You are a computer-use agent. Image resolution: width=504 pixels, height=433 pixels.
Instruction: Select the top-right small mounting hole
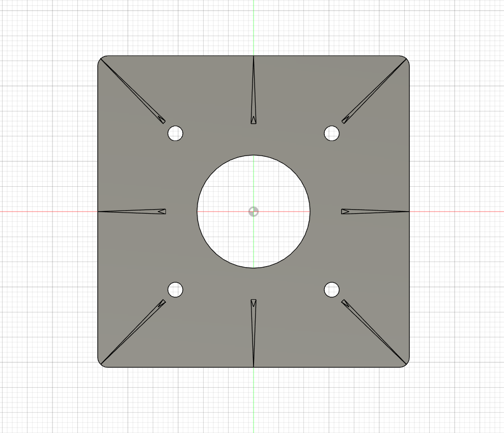[x=331, y=133]
